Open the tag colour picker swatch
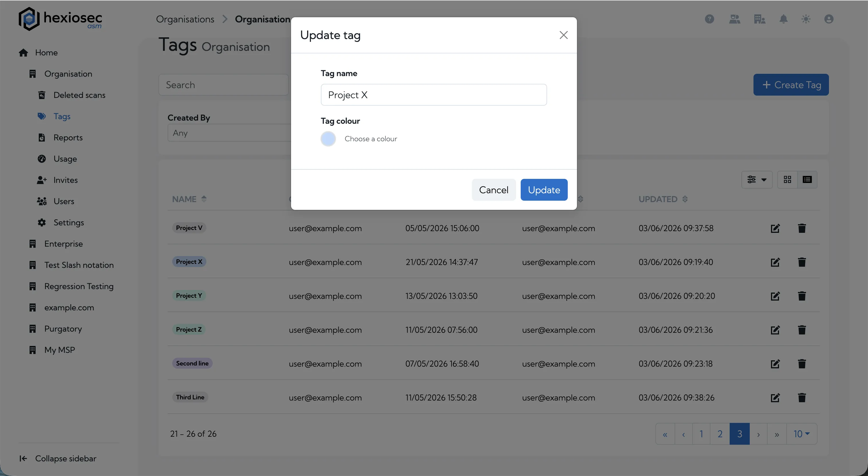 point(328,139)
